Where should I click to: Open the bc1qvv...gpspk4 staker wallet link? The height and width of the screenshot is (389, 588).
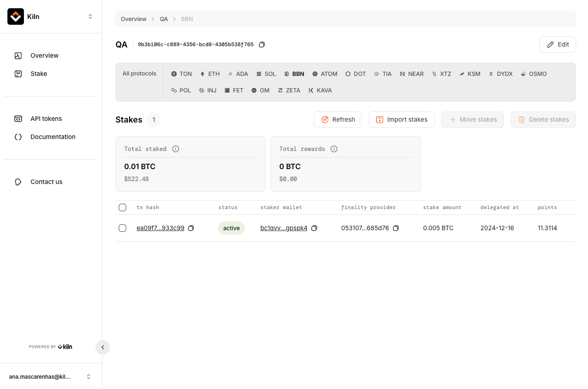coord(284,228)
